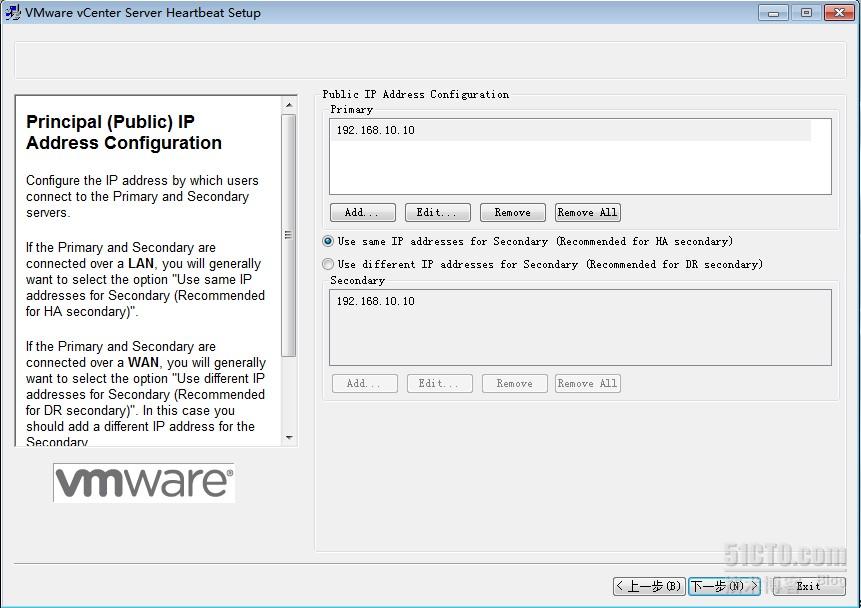The height and width of the screenshot is (608, 861).
Task: Click Add button under Primary list
Action: coord(362,213)
